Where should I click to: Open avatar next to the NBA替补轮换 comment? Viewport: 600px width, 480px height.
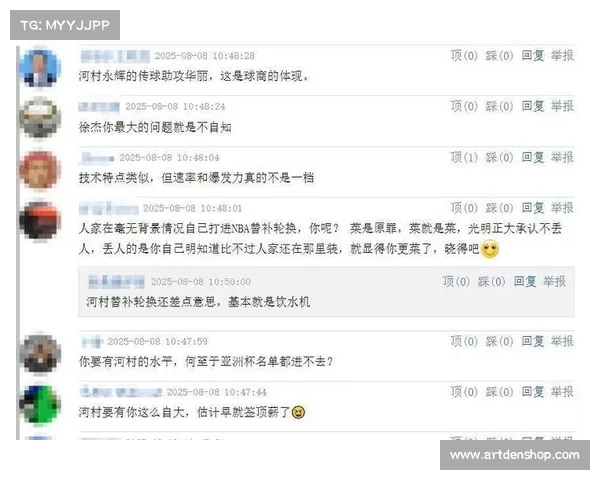tap(40, 220)
